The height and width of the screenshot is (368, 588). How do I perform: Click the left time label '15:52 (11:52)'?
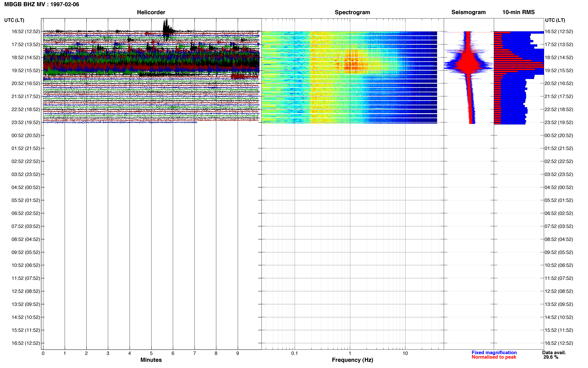(x=26, y=330)
